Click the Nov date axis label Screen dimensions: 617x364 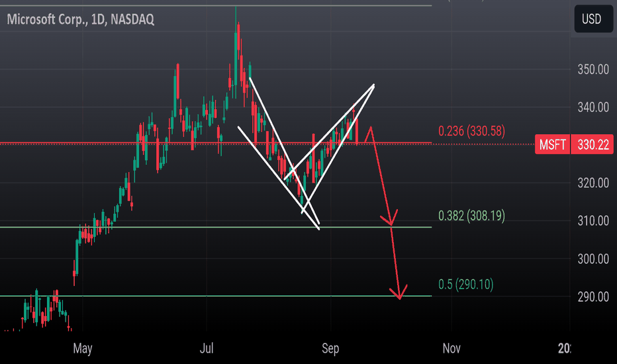pyautogui.click(x=451, y=348)
